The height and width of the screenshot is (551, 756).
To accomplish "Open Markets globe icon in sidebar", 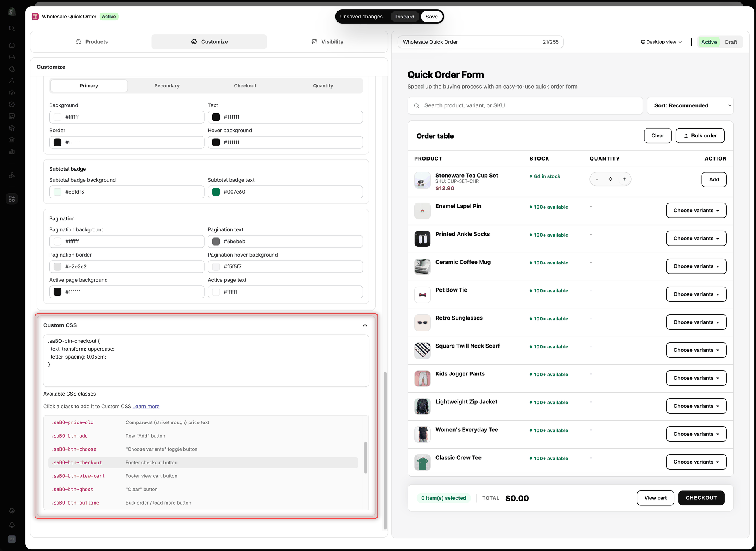I will point(12,128).
